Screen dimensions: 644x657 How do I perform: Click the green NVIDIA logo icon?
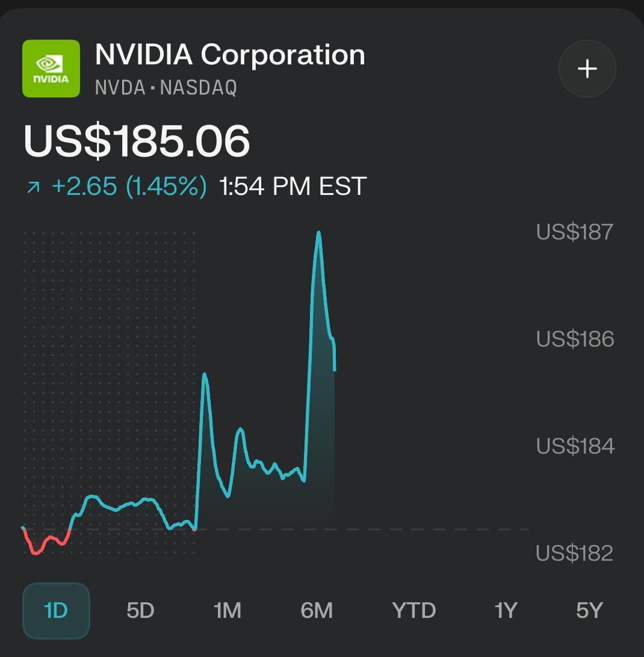(51, 69)
